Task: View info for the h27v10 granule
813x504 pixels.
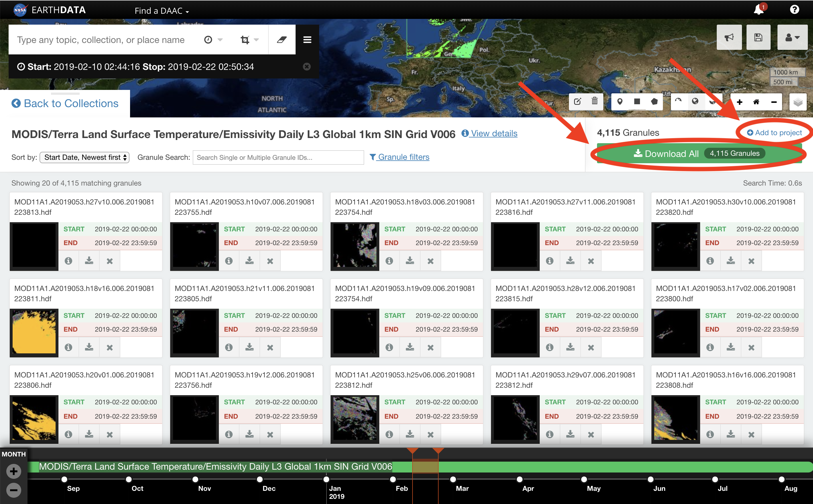Action: pos(68,261)
